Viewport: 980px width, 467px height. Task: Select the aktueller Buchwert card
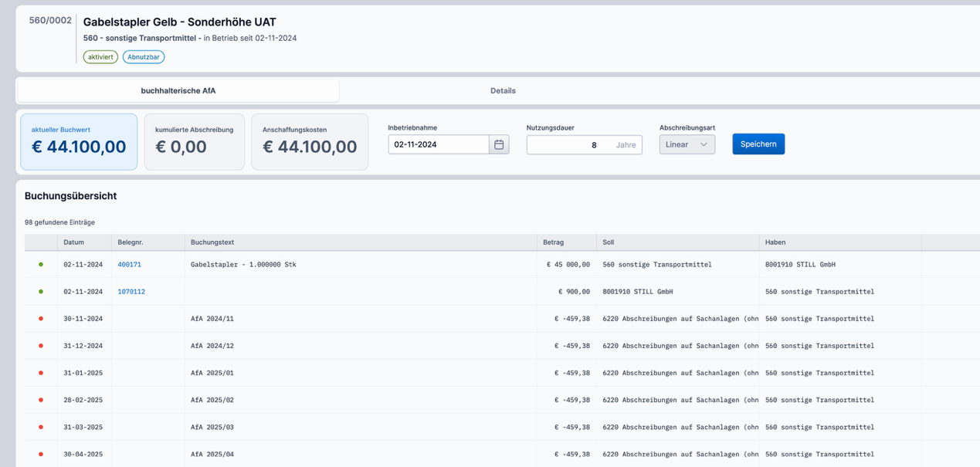79,142
